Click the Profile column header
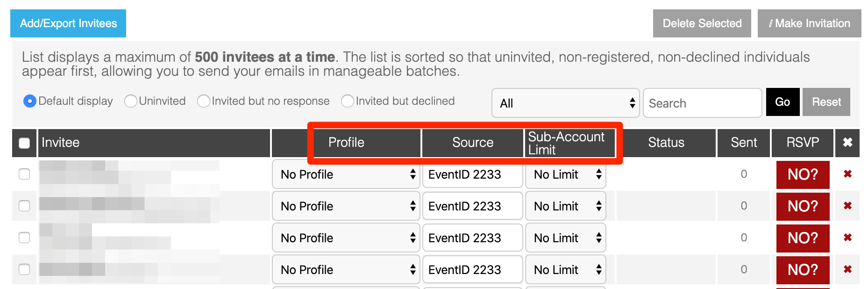868x289 pixels. pos(346,143)
